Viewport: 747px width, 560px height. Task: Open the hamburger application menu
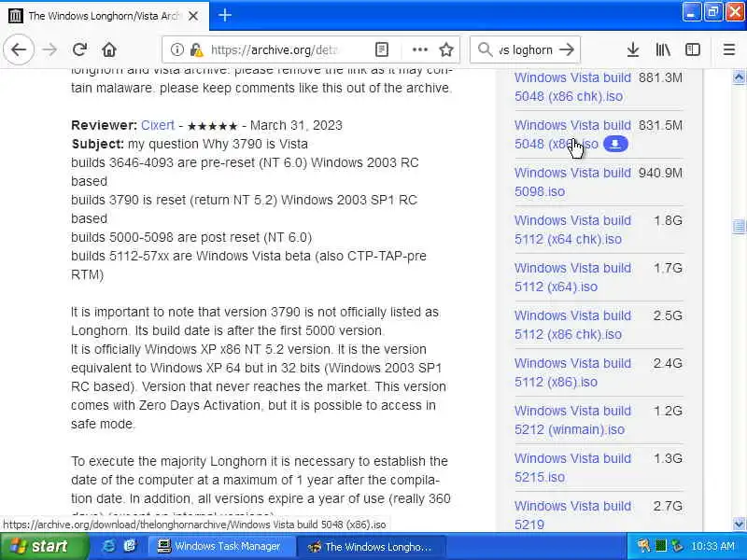point(729,49)
